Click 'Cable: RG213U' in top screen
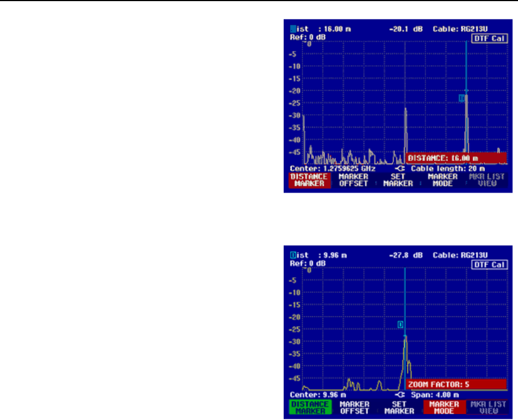Image resolution: width=518 pixels, height=420 pixels. click(x=460, y=29)
